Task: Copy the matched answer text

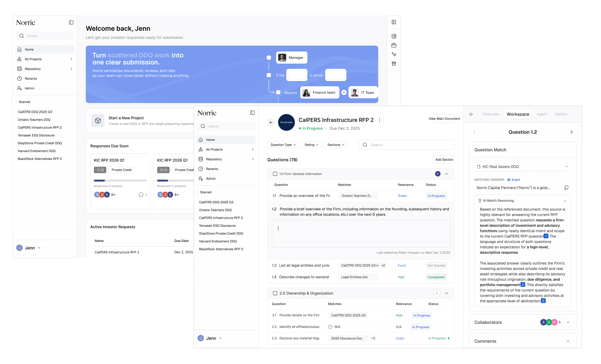Action: (x=566, y=188)
